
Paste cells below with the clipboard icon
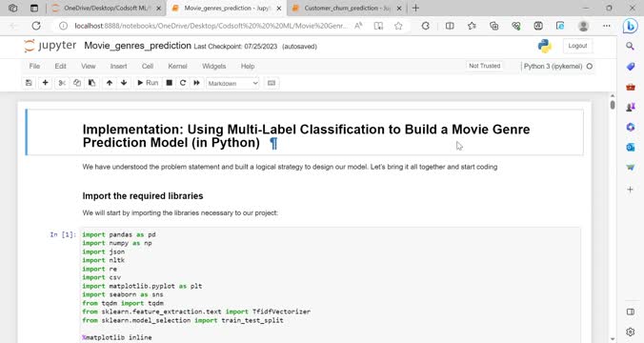[x=91, y=83]
